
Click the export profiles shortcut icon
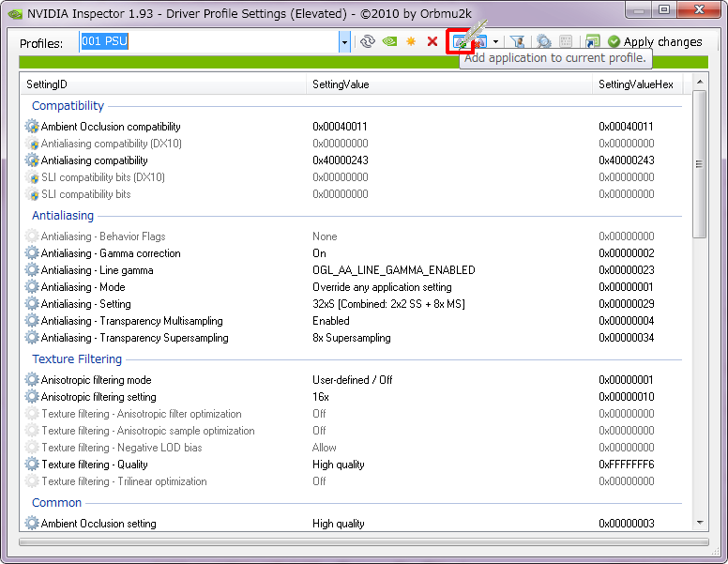pyautogui.click(x=592, y=42)
